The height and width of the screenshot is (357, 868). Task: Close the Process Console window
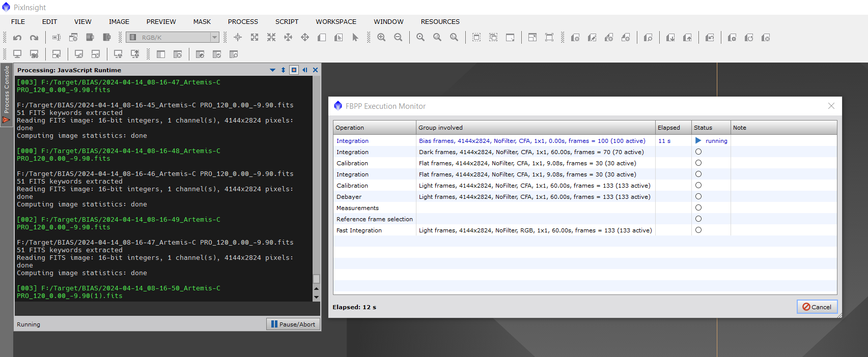tap(315, 70)
